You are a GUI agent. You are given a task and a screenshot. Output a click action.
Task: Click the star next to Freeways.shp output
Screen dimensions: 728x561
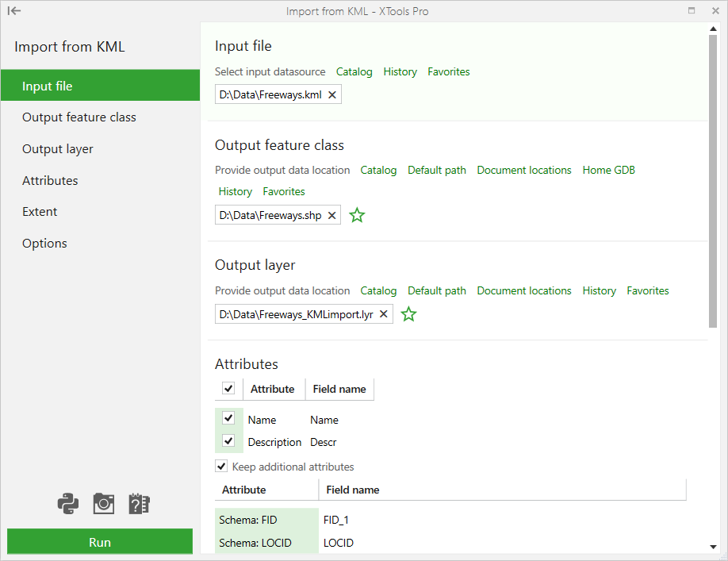(356, 215)
